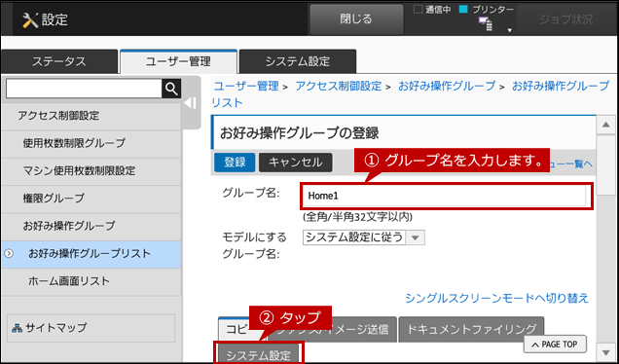Select 使用枚数制限グループ in the sidebar
This screenshot has height=364, width=619.
click(x=91, y=144)
